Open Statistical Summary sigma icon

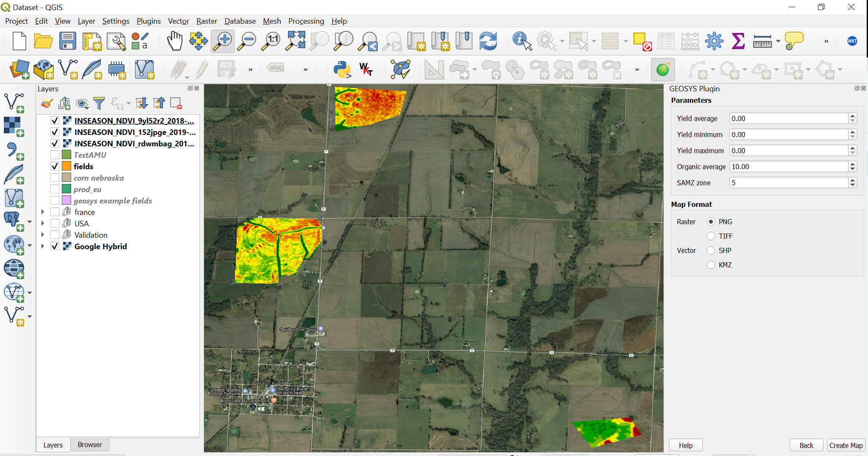(738, 41)
